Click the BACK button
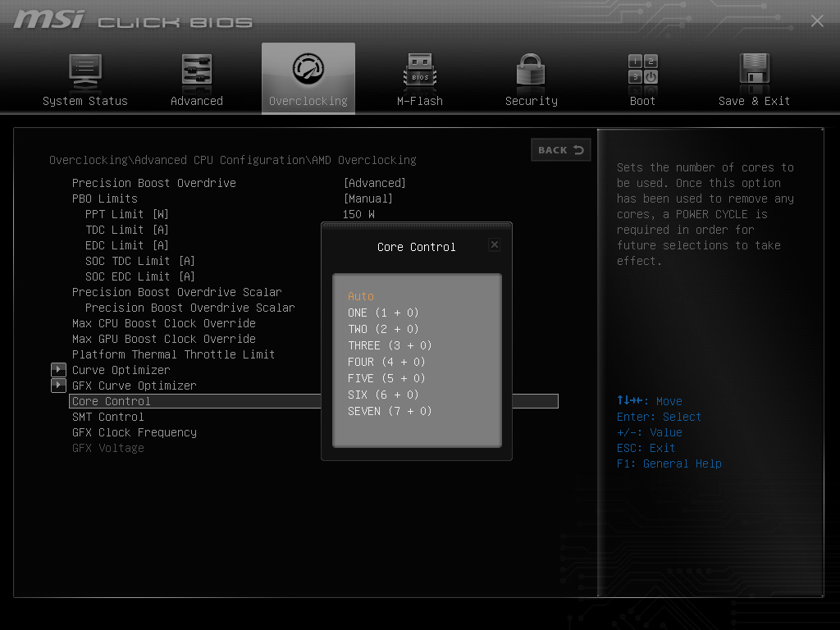Screen dimensions: 840x630 [x=560, y=150]
